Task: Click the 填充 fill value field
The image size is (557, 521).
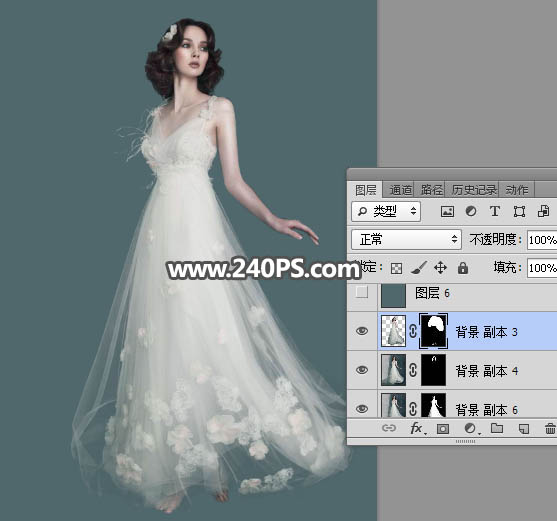Action: (x=542, y=268)
